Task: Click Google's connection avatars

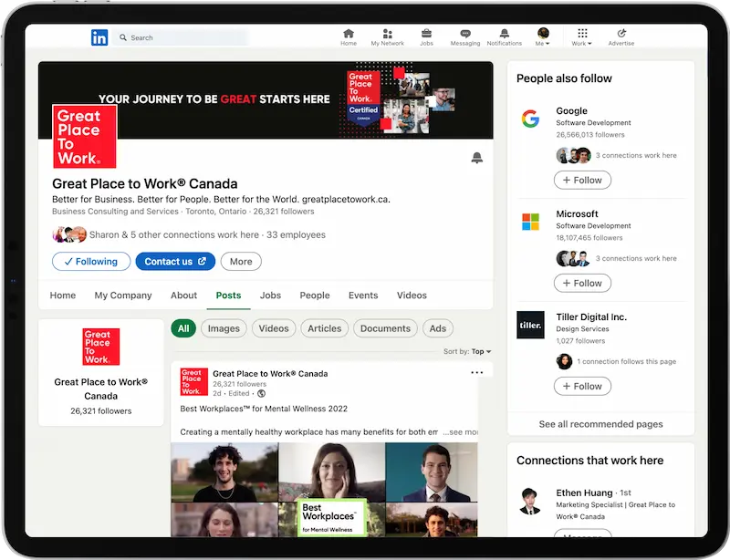Action: [x=574, y=155]
